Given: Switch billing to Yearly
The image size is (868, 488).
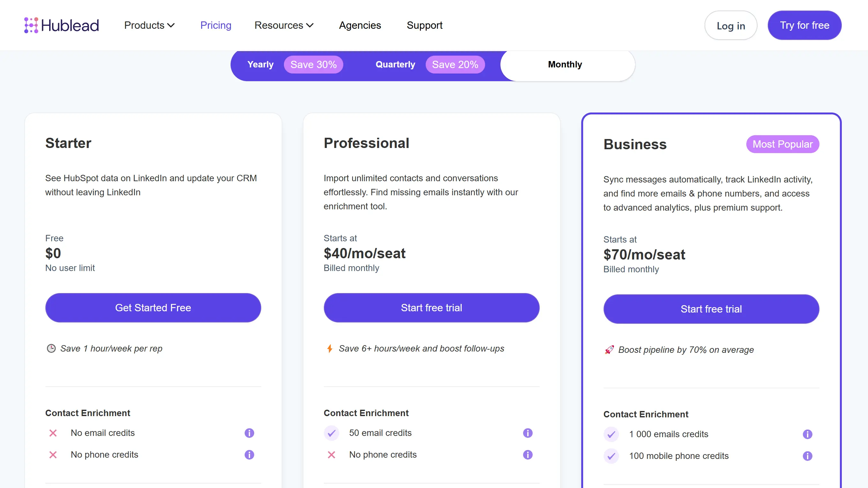Looking at the screenshot, I should point(261,65).
